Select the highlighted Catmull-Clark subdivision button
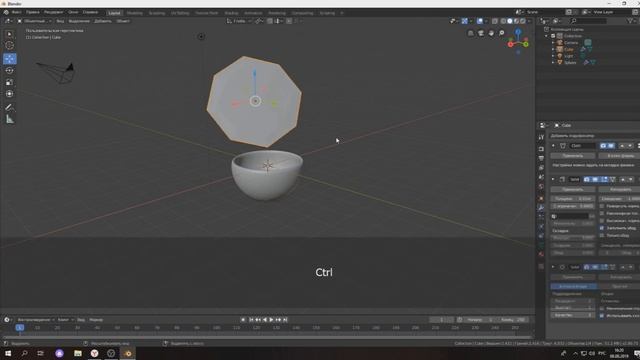Screen dimensions: 640x360 point(573,287)
